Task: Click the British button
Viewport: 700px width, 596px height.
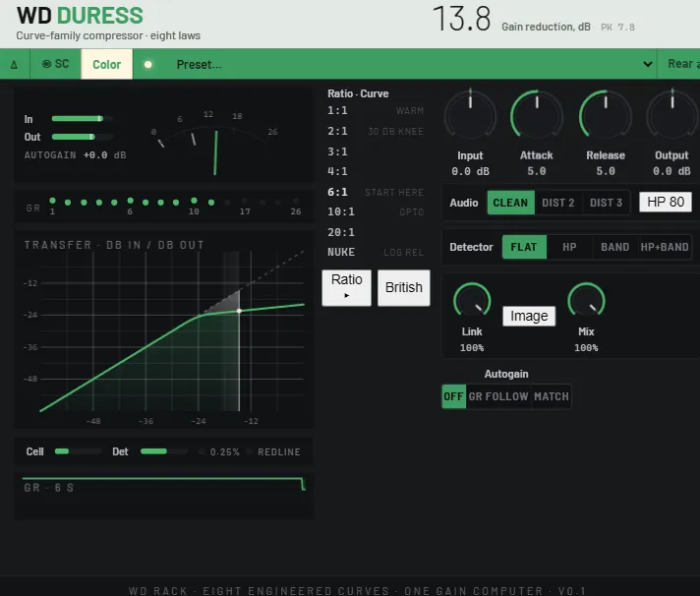Action: pyautogui.click(x=403, y=287)
